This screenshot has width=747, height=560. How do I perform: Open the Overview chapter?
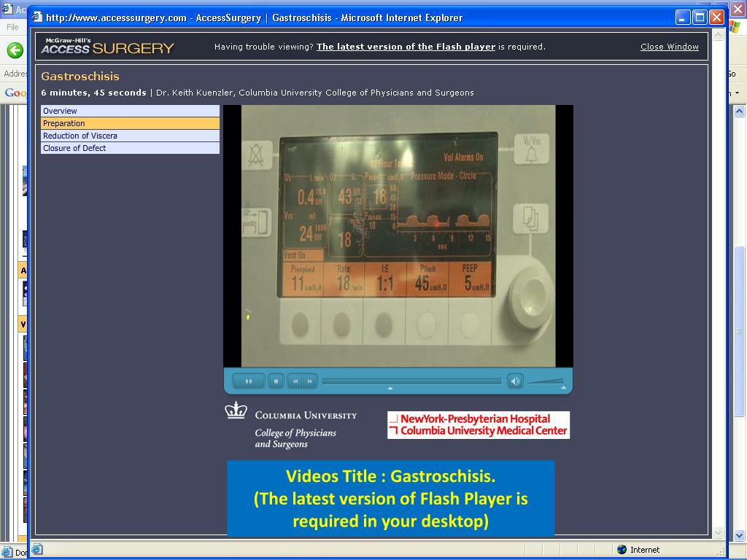click(x=130, y=111)
